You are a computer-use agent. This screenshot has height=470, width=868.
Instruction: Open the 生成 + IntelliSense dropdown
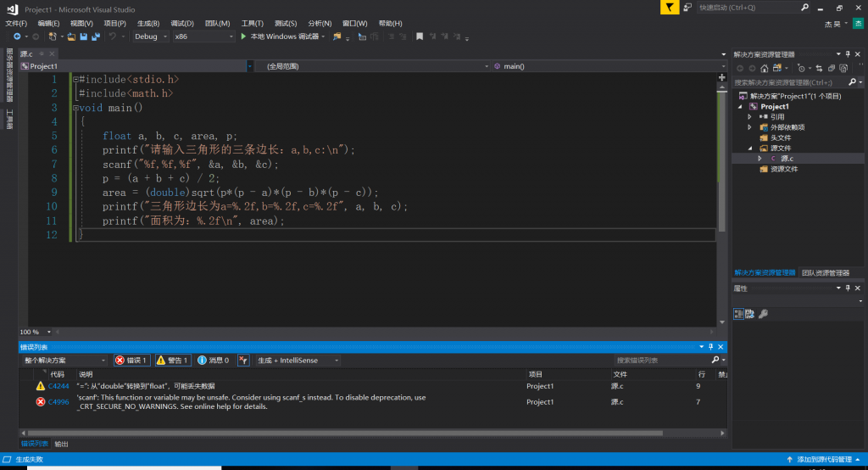click(298, 361)
